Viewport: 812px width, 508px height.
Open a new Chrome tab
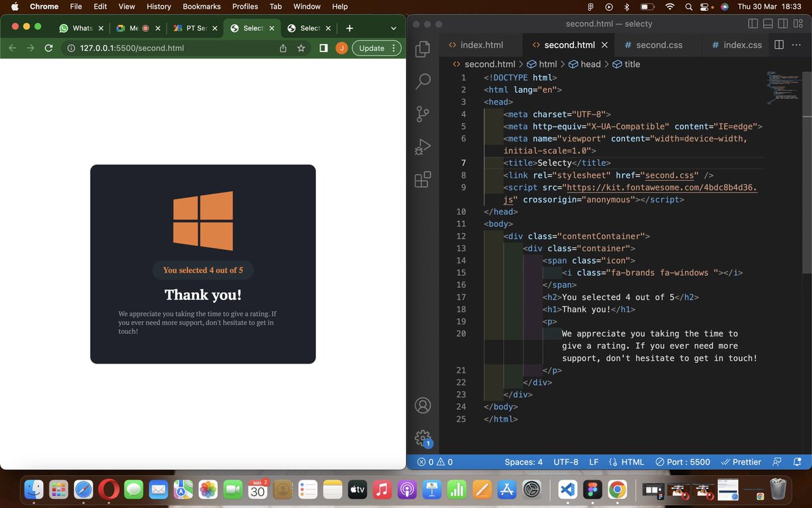click(349, 28)
